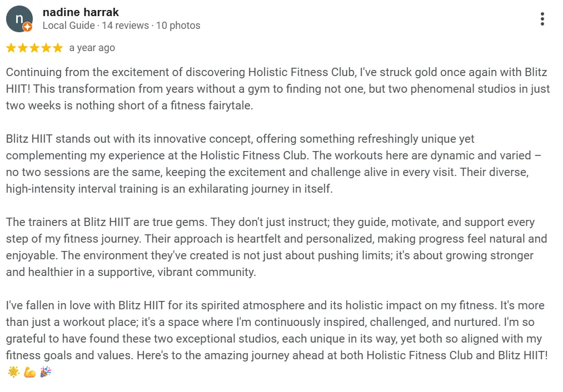This screenshot has height=392, width=563.
Task: Click the paragraph starting 'The trainers at Blitz HIIT'
Action: pyautogui.click(x=276, y=247)
